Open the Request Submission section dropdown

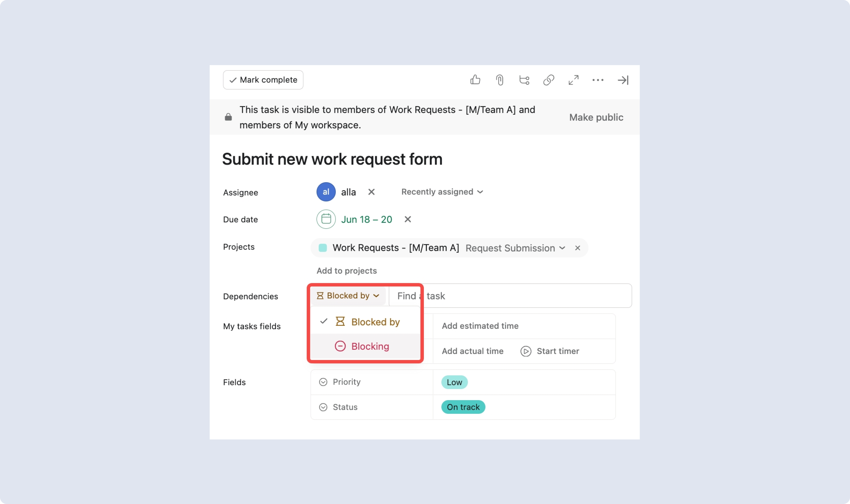tap(515, 248)
